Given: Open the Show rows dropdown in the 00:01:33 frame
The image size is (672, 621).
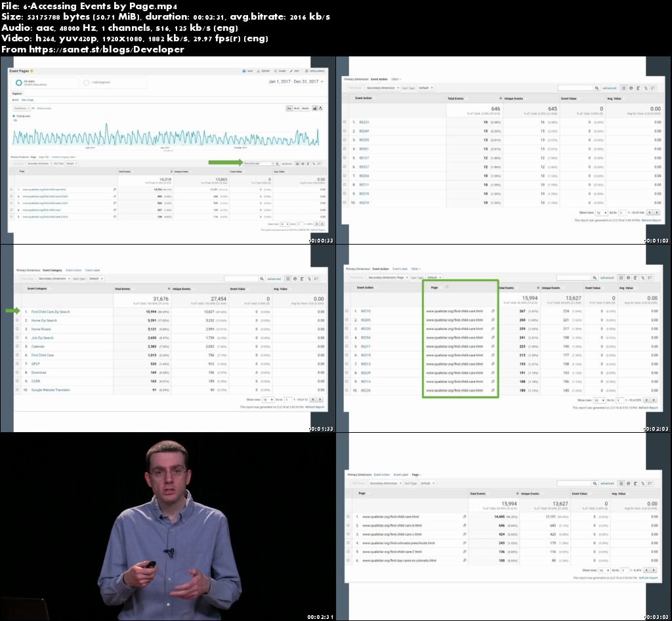Looking at the screenshot, I should [x=268, y=399].
